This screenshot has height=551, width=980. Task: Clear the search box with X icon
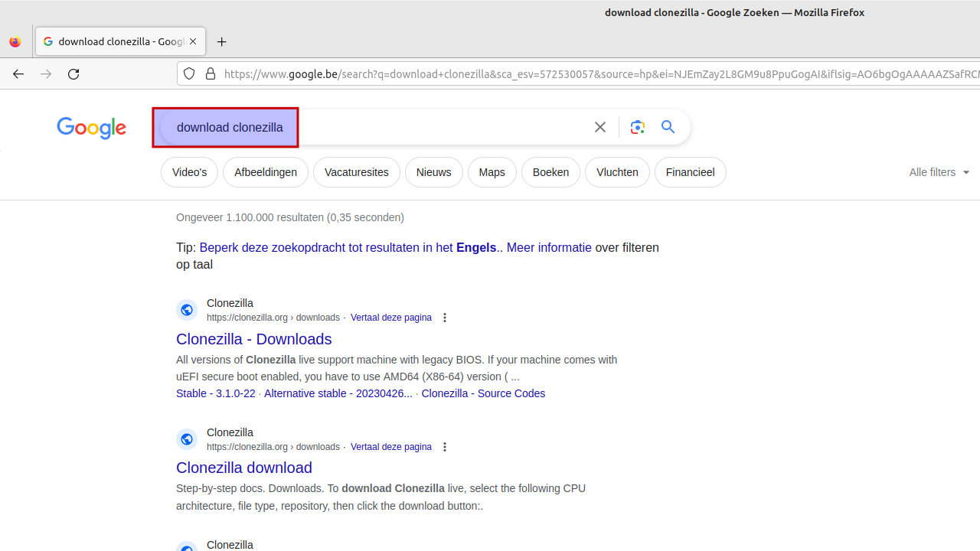point(600,127)
